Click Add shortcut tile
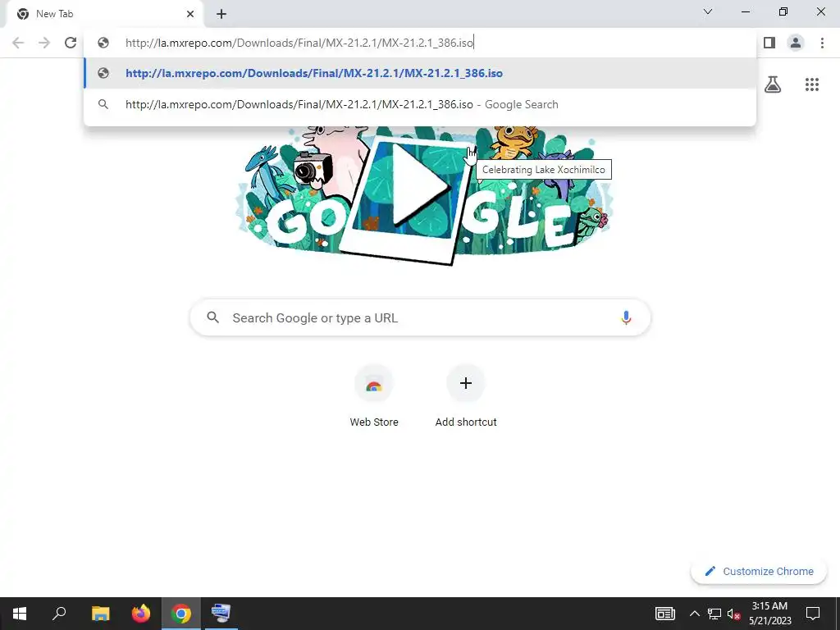Image resolution: width=840 pixels, height=630 pixels. click(466, 396)
